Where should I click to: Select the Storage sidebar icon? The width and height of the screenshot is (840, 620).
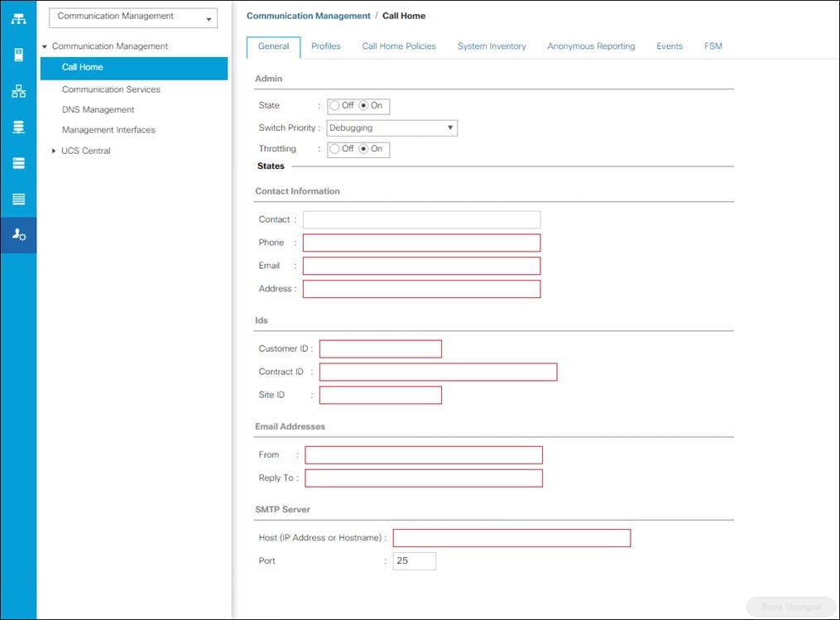[18, 199]
